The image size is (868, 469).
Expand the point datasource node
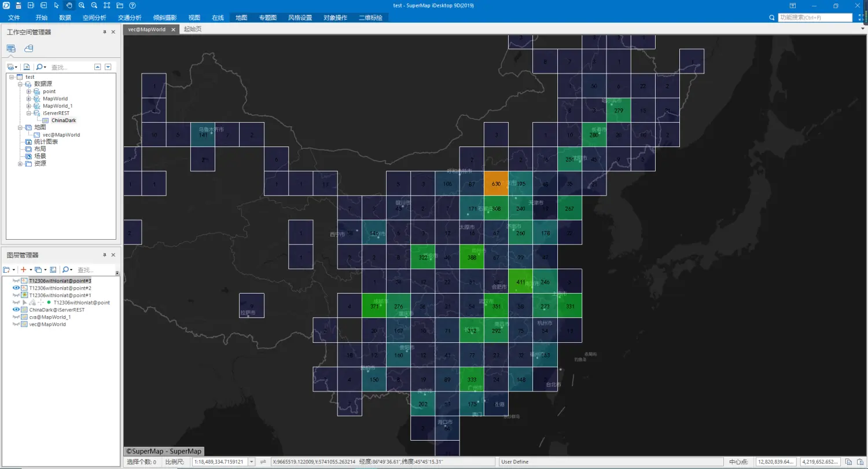[x=28, y=91]
